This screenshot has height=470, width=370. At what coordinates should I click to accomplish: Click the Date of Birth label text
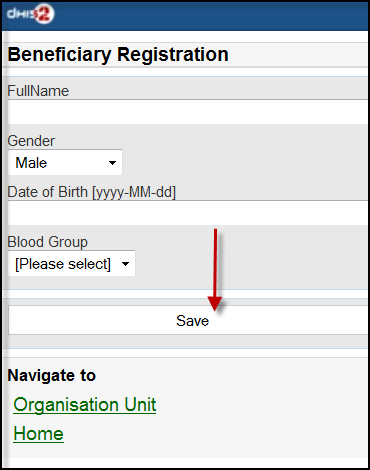pyautogui.click(x=91, y=192)
